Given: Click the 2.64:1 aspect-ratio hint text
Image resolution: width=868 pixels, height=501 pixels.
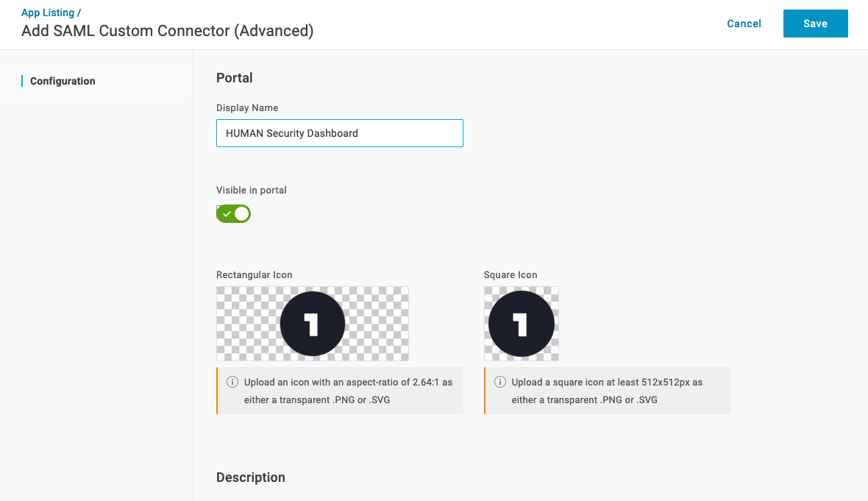Looking at the screenshot, I should [x=348, y=391].
